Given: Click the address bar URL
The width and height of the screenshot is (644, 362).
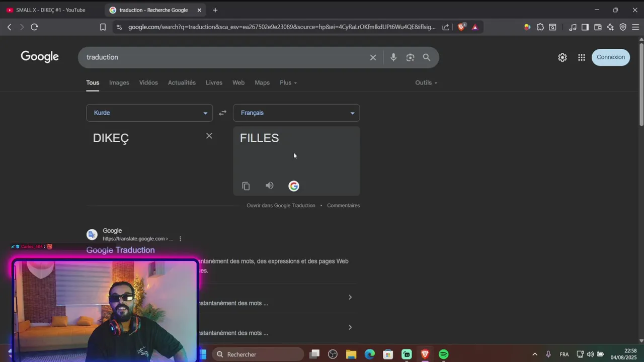Looking at the screenshot, I should click(282, 27).
